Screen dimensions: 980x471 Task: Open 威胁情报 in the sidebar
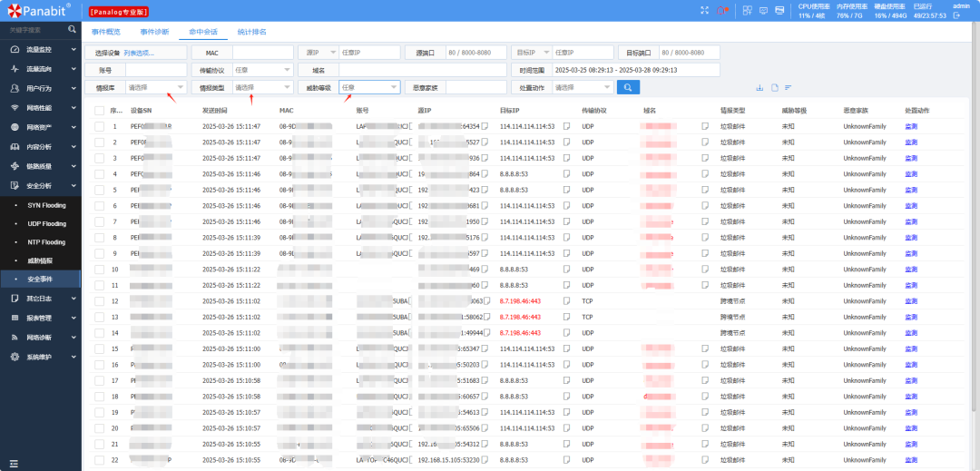(40, 260)
